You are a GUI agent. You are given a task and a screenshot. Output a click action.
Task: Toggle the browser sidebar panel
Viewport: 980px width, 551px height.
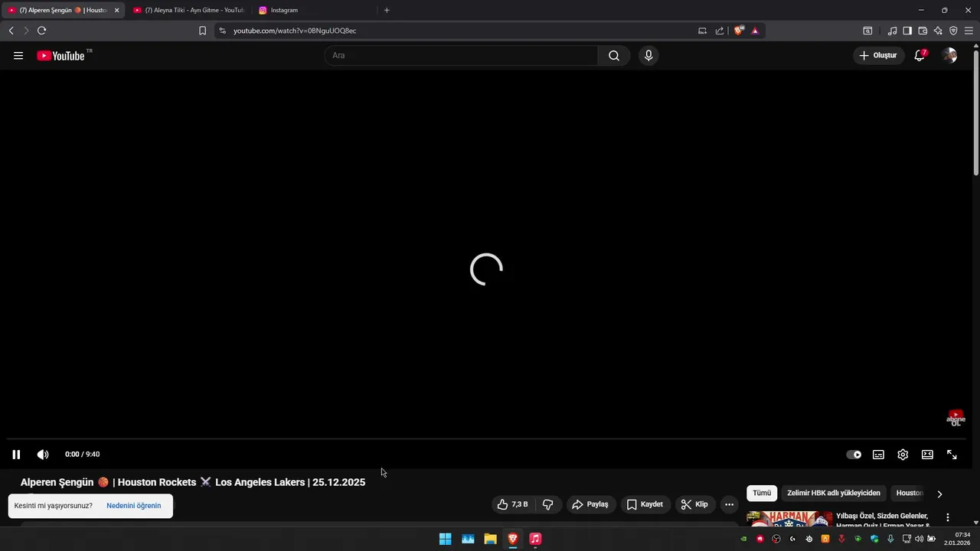coord(907,31)
